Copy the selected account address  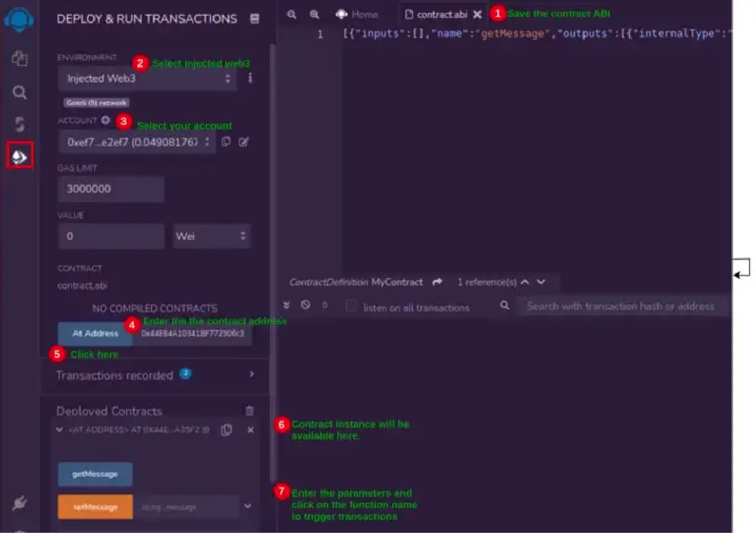click(226, 142)
